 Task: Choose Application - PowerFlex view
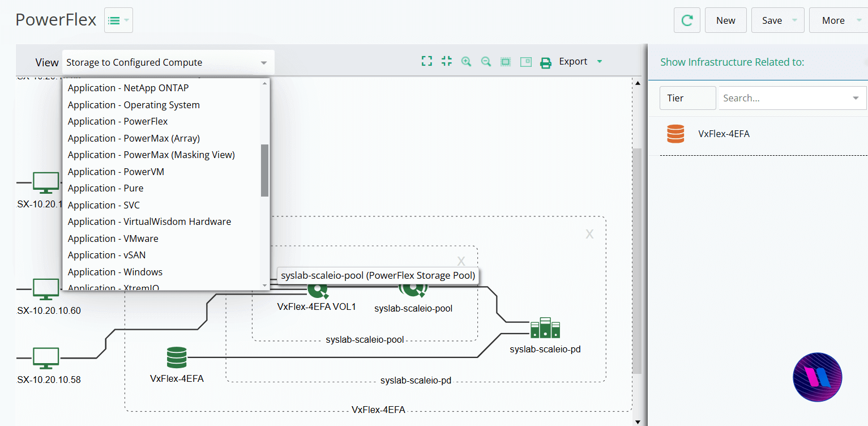click(x=118, y=121)
